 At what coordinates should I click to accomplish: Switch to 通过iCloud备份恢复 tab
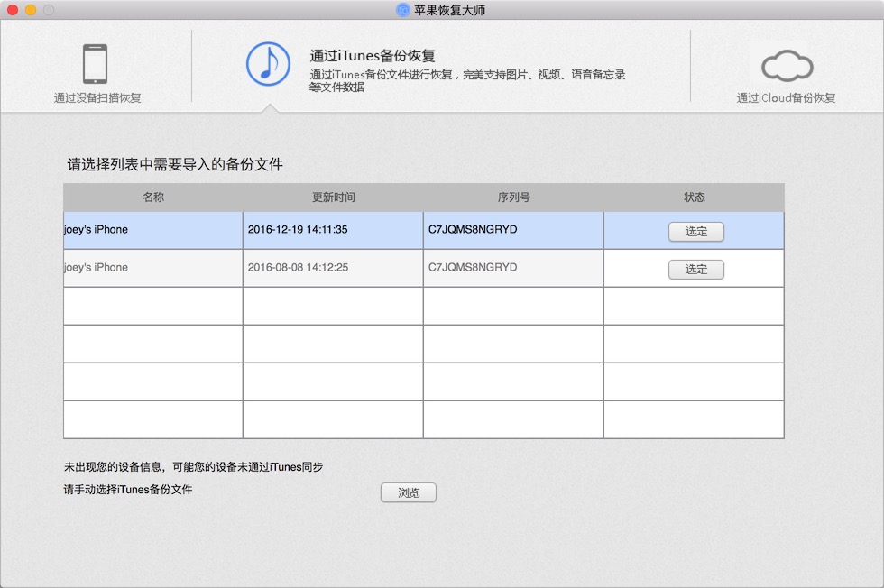click(786, 98)
